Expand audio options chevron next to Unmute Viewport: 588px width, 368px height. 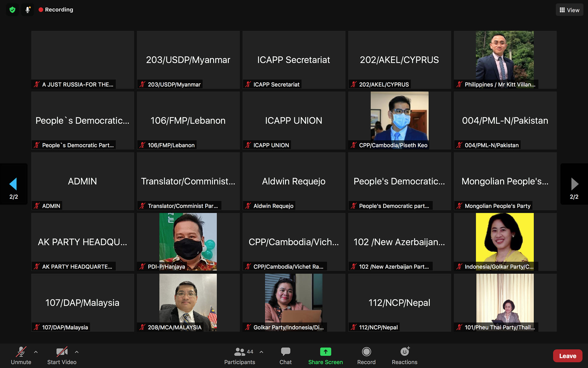pos(36,352)
